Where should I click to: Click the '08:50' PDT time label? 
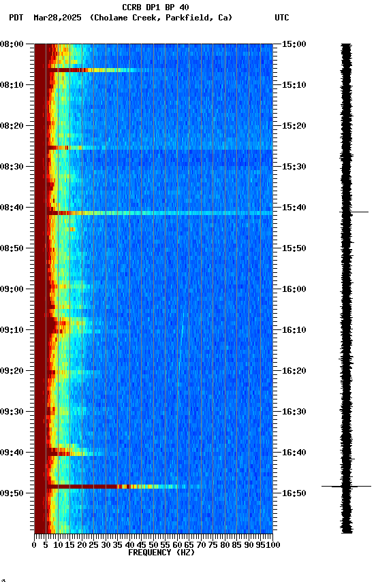pos(12,248)
